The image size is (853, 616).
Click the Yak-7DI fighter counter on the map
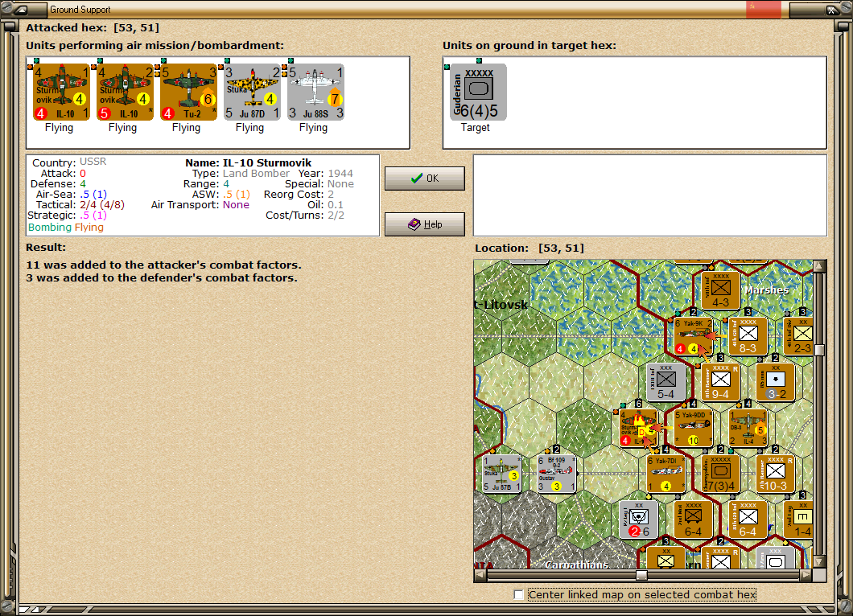666,474
